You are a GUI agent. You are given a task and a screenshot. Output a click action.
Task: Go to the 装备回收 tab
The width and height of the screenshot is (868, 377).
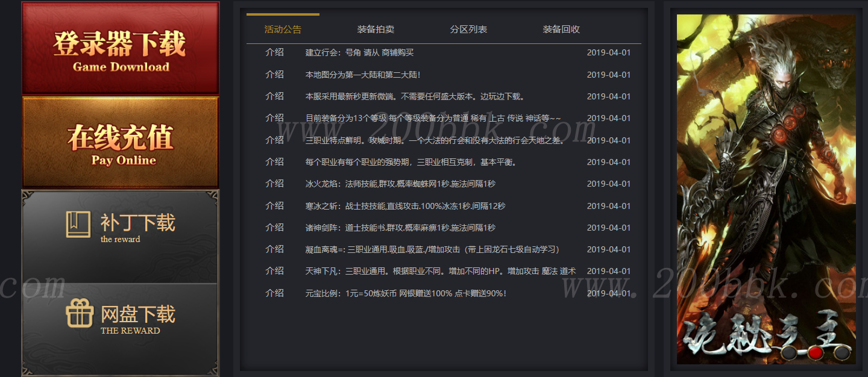[561, 29]
